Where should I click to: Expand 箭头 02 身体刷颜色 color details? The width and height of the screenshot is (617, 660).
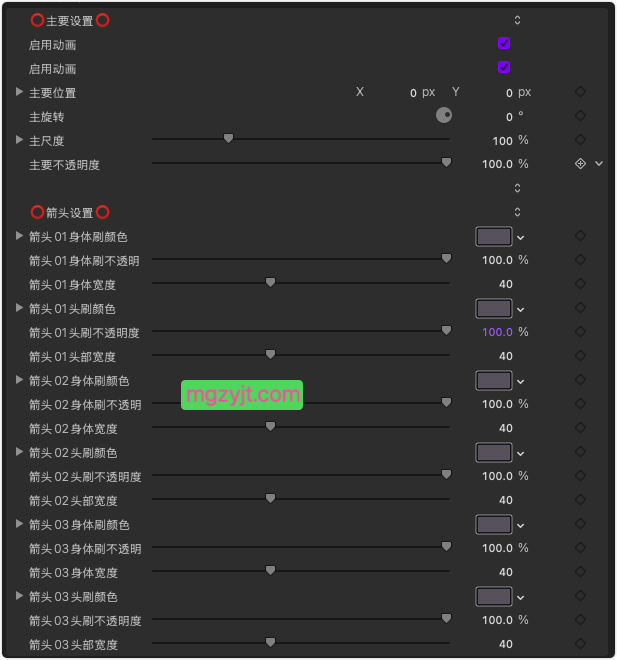pos(19,380)
